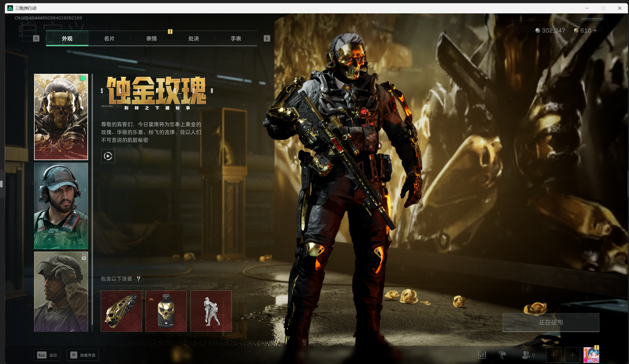This screenshot has width=629, height=364.
Task: Click the skin description starting 尊敬的宾客们
Action: (151, 132)
